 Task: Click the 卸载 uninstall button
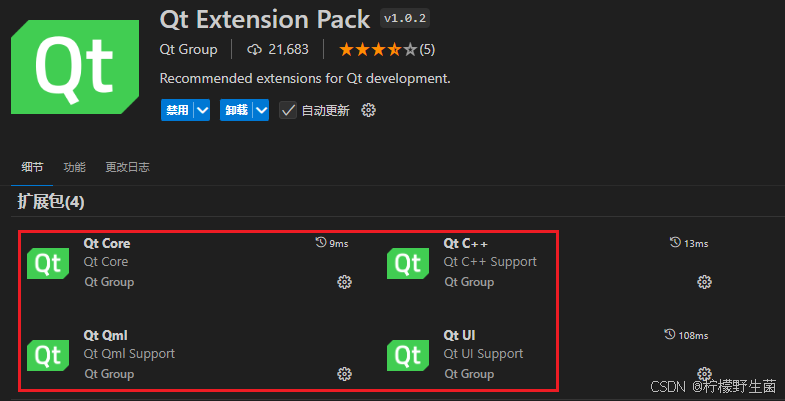click(x=237, y=110)
